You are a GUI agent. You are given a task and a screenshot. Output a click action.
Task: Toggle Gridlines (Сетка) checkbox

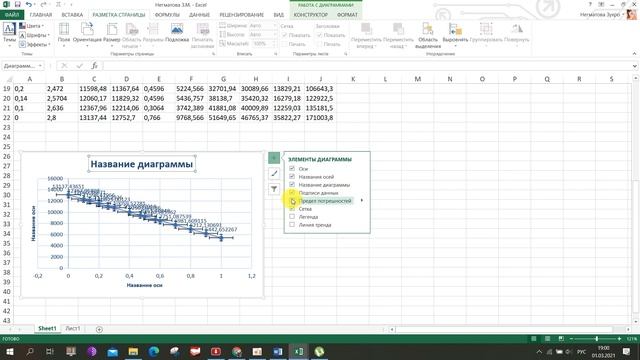[x=292, y=209]
